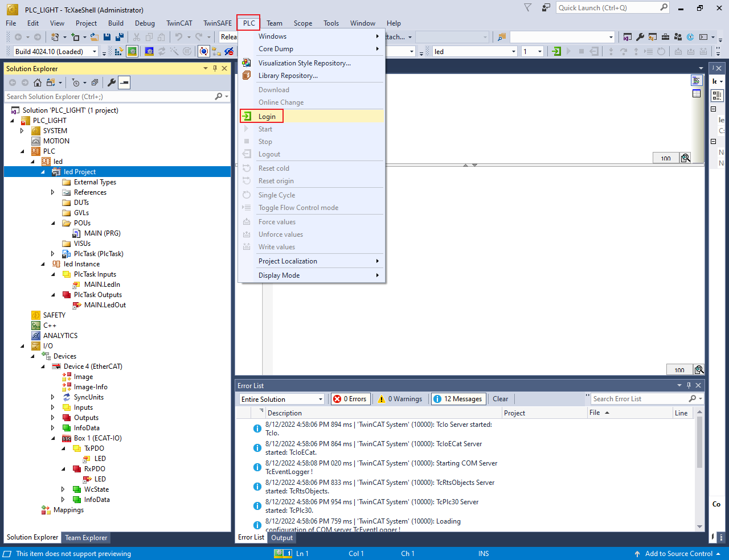Screen dimensions: 729x560
Task: Click the Find in Files toolbar icon
Action: click(x=502, y=37)
